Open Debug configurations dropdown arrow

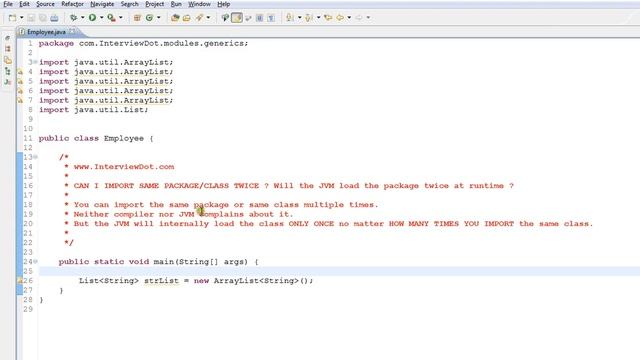click(82, 18)
